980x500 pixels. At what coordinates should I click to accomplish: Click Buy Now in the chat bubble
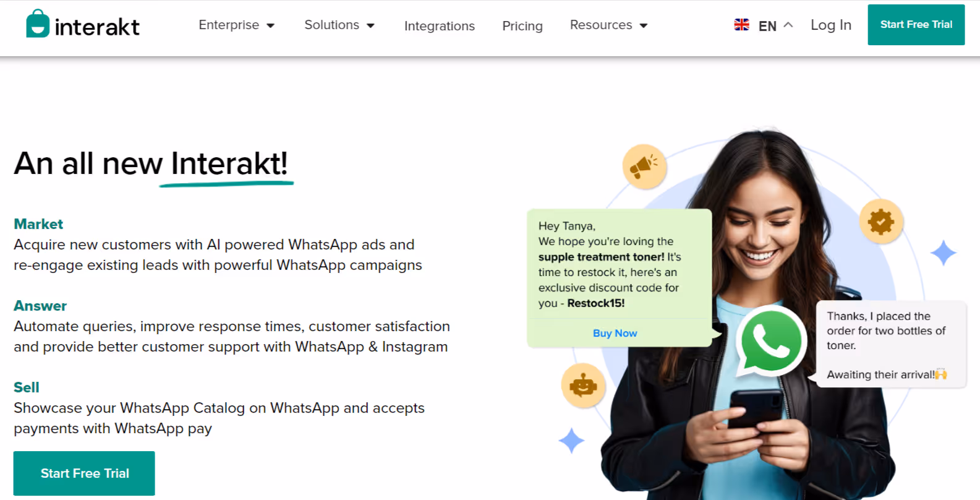[615, 333]
